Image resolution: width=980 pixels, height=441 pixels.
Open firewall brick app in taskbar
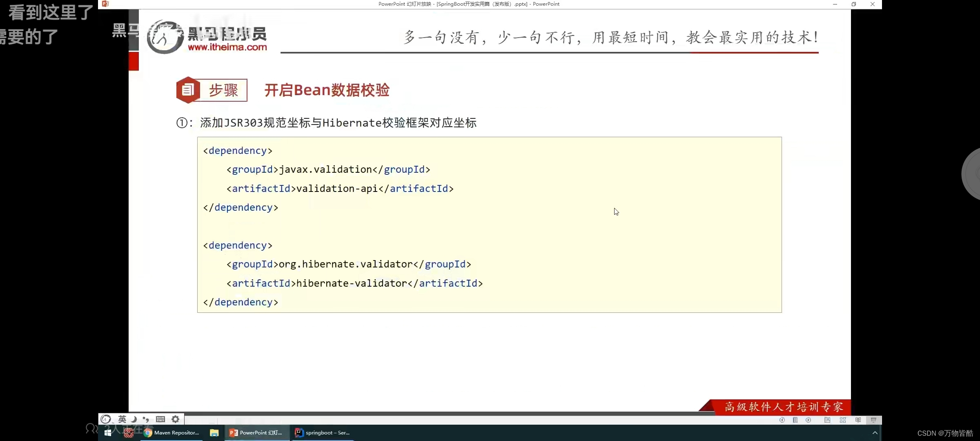tap(129, 433)
